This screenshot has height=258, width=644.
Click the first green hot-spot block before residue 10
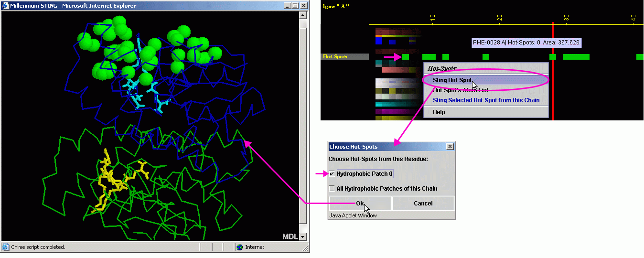coord(406,57)
